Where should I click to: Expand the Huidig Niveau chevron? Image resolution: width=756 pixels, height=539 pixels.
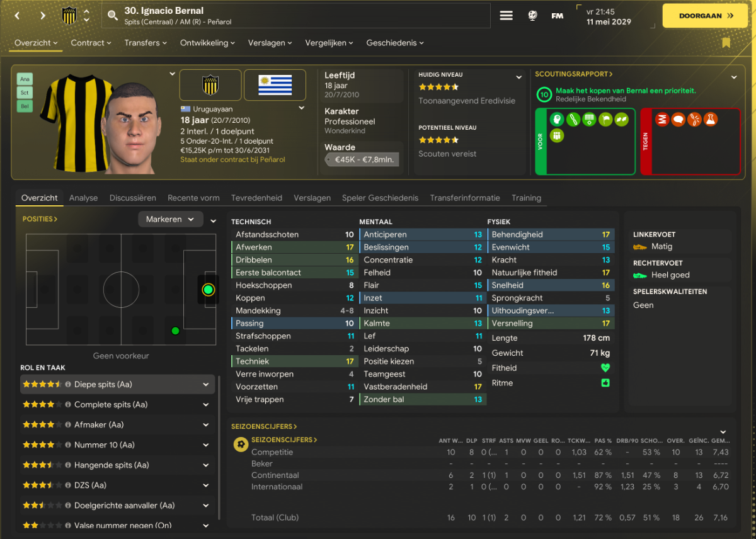coord(519,77)
